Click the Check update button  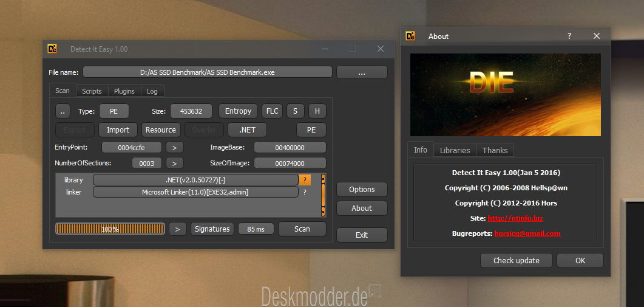517,261
